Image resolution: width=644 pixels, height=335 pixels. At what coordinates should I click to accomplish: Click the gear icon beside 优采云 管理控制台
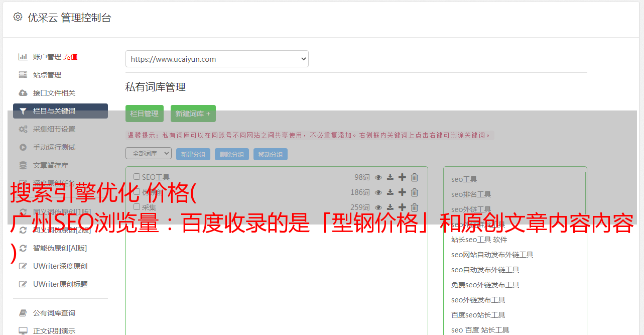tap(18, 17)
